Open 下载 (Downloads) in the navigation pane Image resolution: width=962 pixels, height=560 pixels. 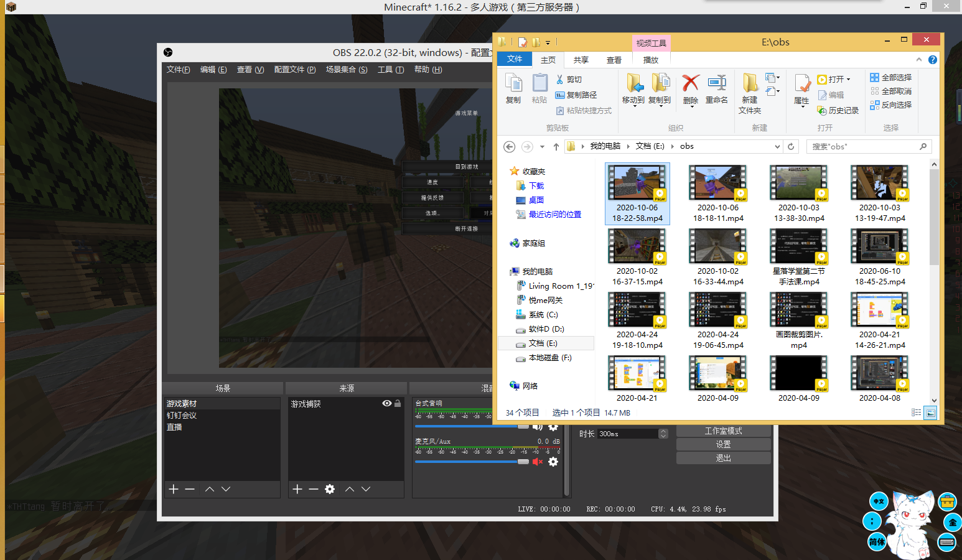click(536, 185)
